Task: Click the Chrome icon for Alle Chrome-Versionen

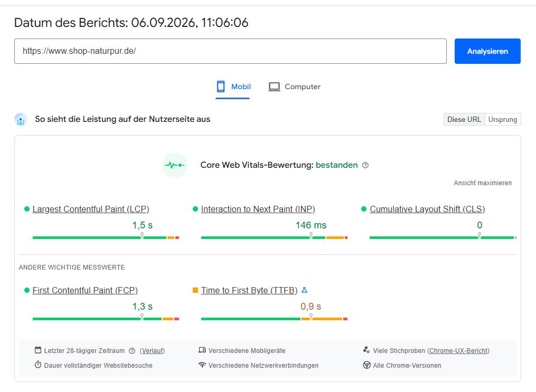Action: click(366, 365)
